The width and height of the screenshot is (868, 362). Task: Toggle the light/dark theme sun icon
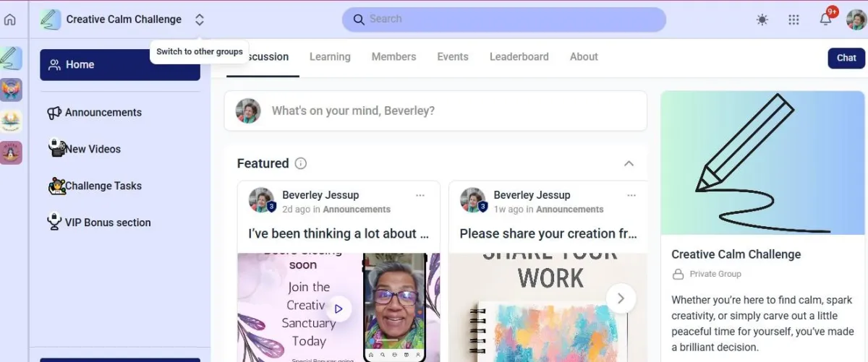click(x=762, y=20)
